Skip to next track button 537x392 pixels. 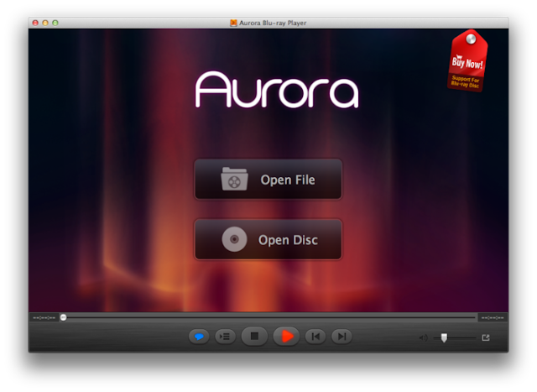click(341, 337)
